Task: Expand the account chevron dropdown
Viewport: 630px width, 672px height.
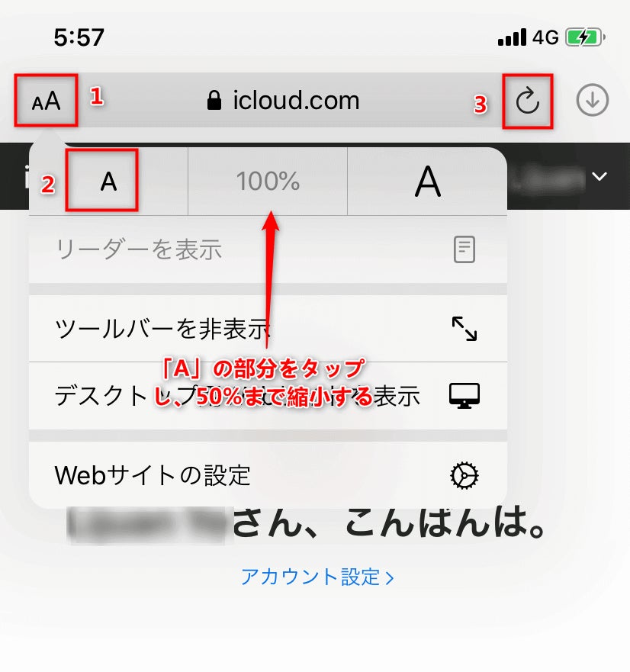Action: pos(599,176)
